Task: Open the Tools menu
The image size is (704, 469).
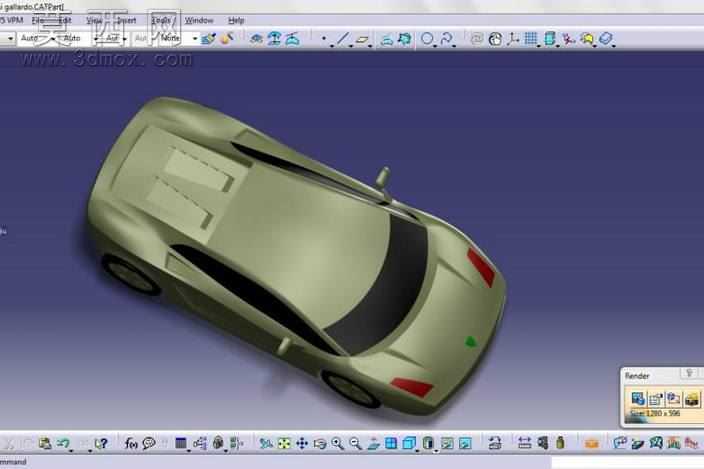Action: (161, 21)
